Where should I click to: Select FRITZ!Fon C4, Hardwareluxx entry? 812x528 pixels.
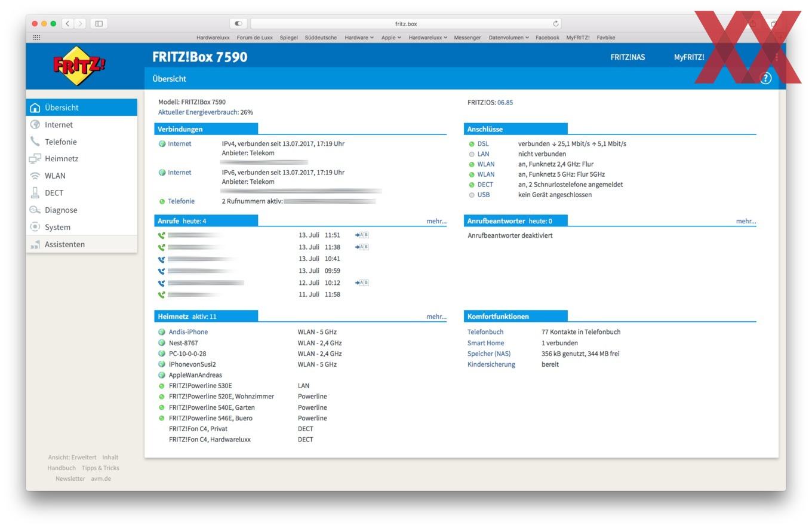[210, 440]
